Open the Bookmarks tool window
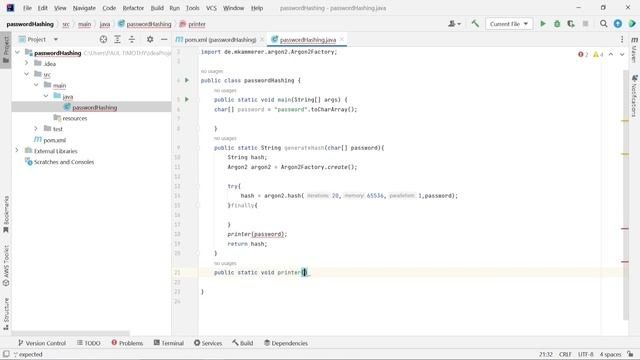Viewport: 640px width, 360px height. (6, 214)
